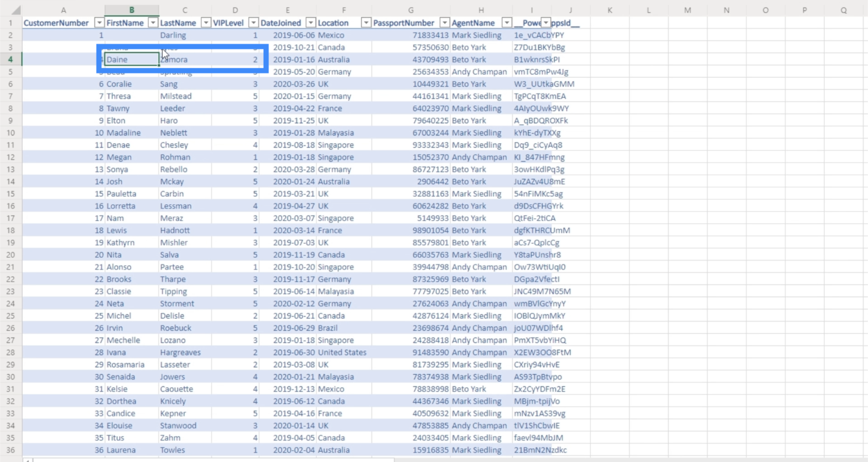The height and width of the screenshot is (462, 868).
Task: Select the cell containing Alonso
Action: click(x=132, y=267)
